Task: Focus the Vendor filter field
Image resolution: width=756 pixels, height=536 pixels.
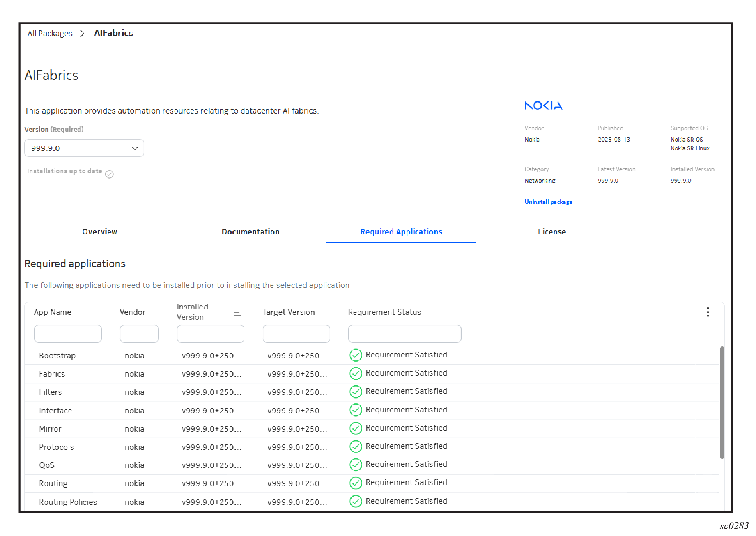Action: pos(139,334)
